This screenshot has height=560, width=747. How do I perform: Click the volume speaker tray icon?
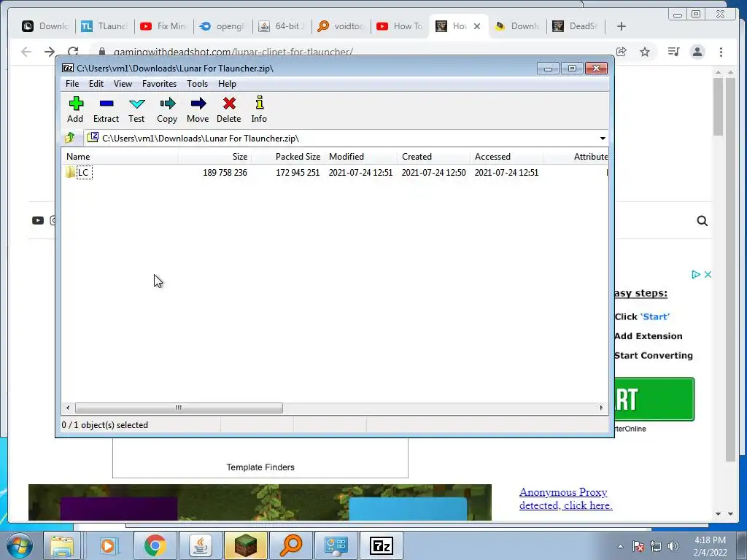click(x=673, y=546)
